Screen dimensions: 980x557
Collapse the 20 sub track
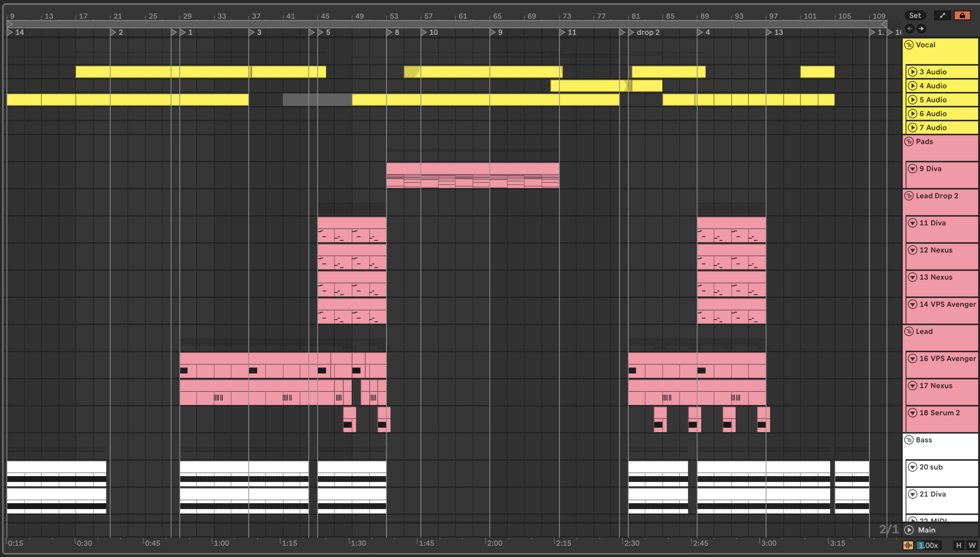pyautogui.click(x=912, y=468)
